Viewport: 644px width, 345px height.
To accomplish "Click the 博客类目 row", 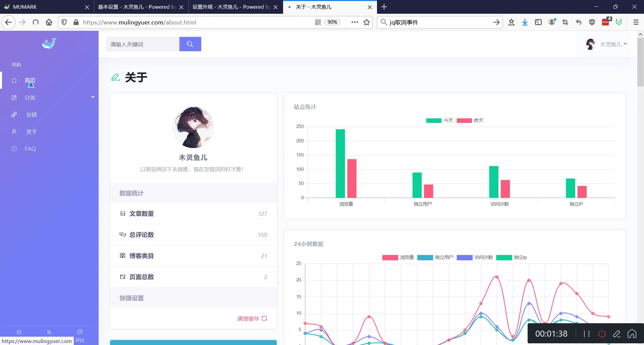I will (193, 256).
